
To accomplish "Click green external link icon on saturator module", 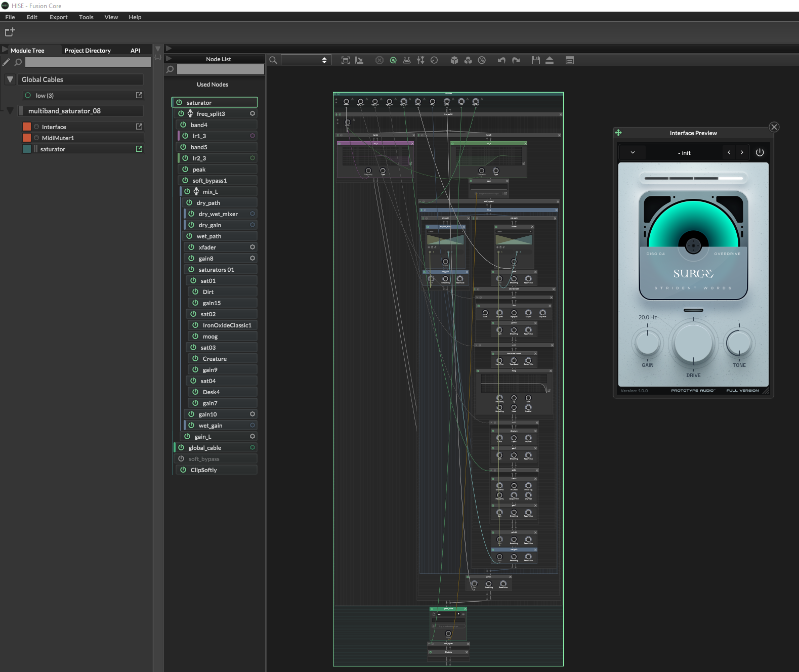I will click(139, 149).
